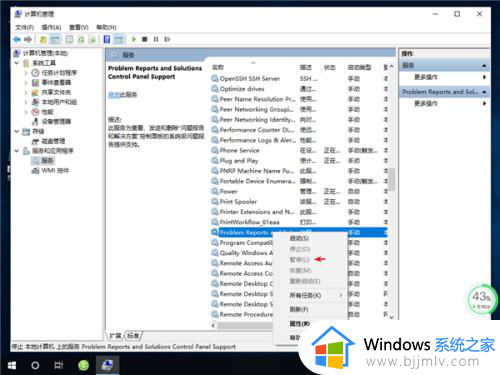Image resolution: width=500 pixels, height=375 pixels.
Task: Open the 帮助(H) menu in the menu bar
Action: (x=106, y=27)
